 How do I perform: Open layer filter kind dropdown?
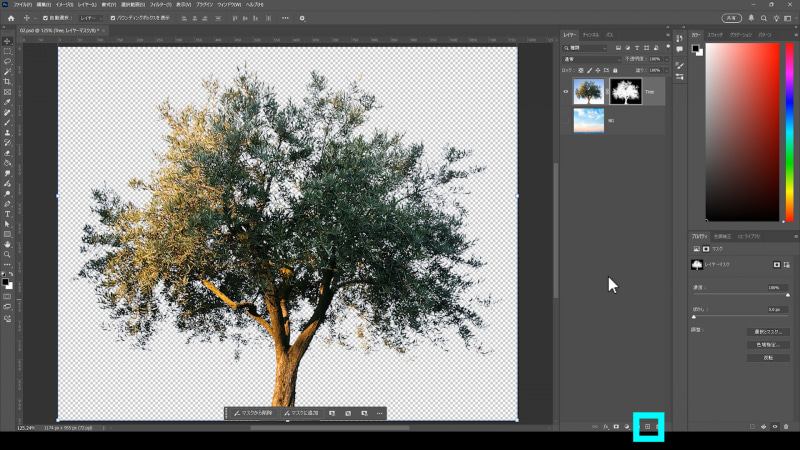click(x=585, y=48)
